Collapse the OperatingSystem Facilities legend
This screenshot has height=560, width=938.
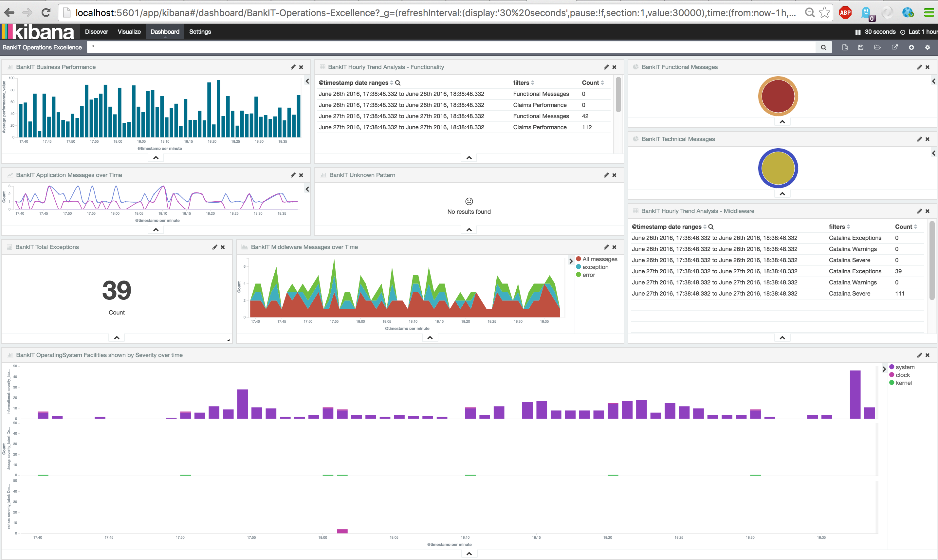(x=884, y=369)
